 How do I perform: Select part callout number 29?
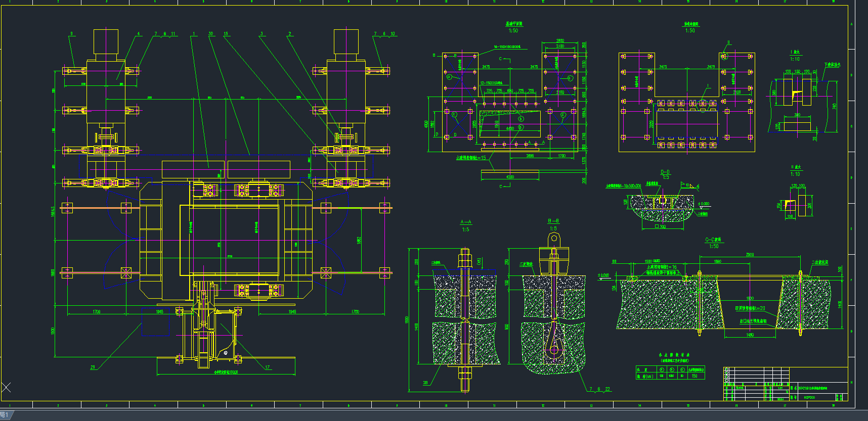coord(93,367)
